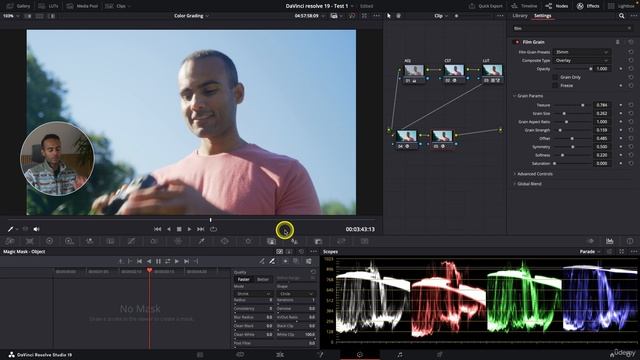This screenshot has height=360, width=640.
Task: Pause the Magic Mask tracking
Action: pyautogui.click(x=158, y=261)
